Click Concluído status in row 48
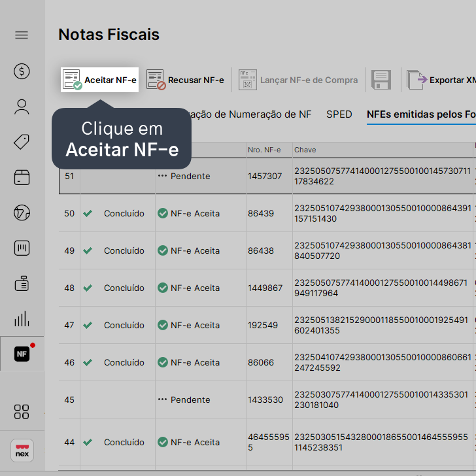The height and width of the screenshot is (476, 476). (x=124, y=288)
